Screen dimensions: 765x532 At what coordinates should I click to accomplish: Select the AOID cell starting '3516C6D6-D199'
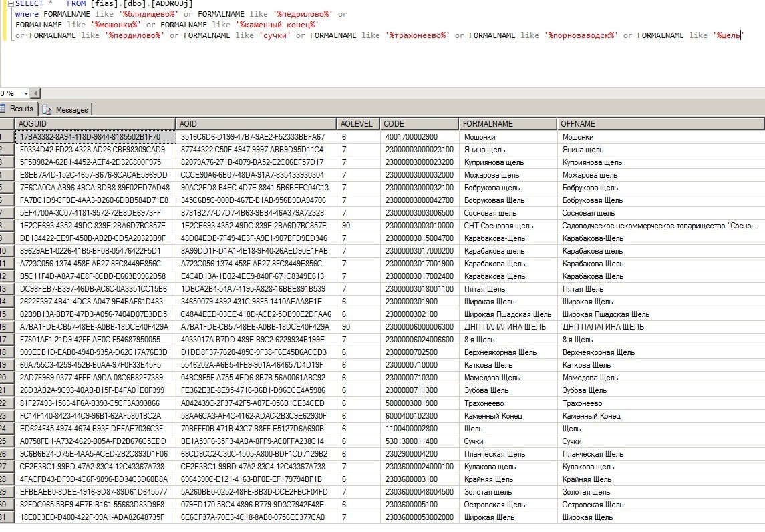[256, 137]
